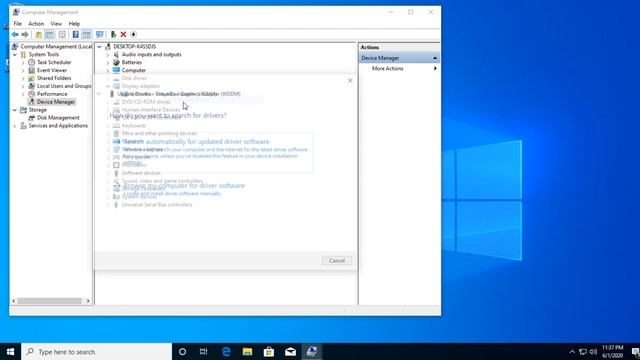640x360 pixels.
Task: Open the More Actions submenu arrow
Action: (x=435, y=69)
